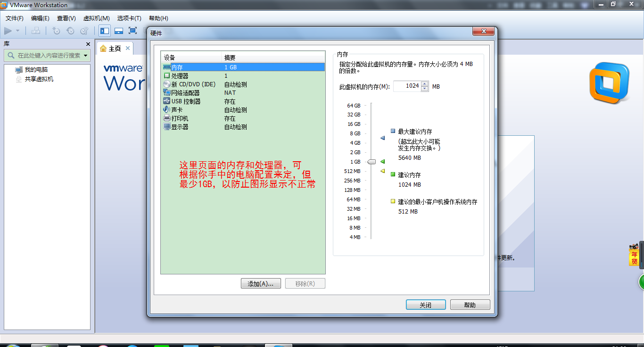Screen dimensions: 644x347
Task: Open the snapshot manager wrench-clock icon
Action: (x=84, y=31)
